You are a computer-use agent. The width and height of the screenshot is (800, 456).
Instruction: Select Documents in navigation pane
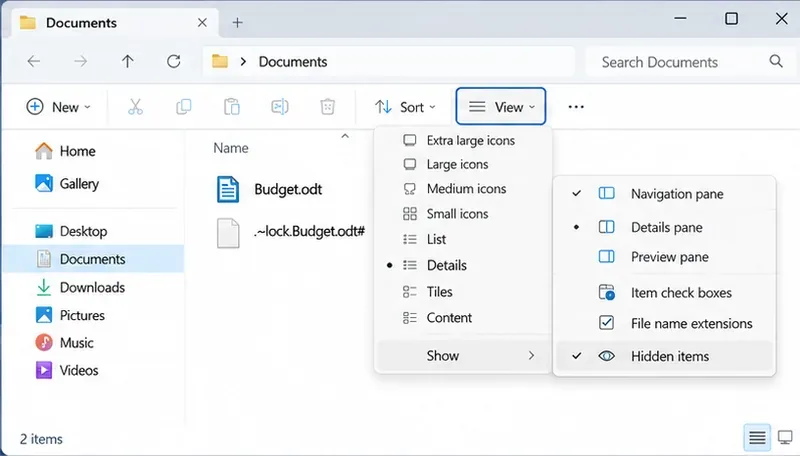coord(93,259)
